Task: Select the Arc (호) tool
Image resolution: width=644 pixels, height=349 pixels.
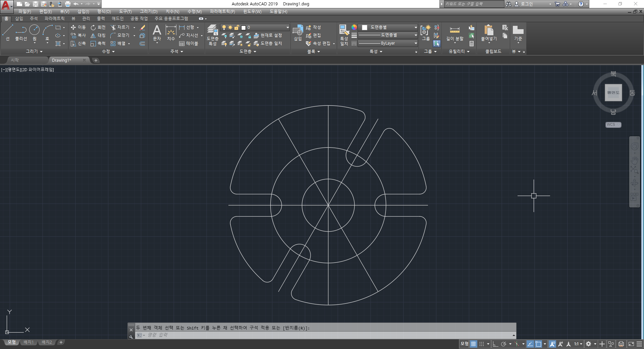Action: 47,33
